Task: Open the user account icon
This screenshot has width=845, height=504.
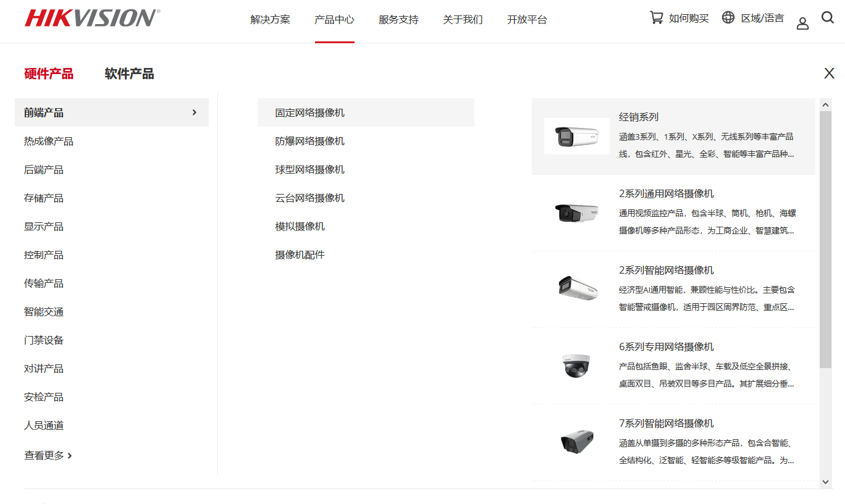Action: [802, 23]
